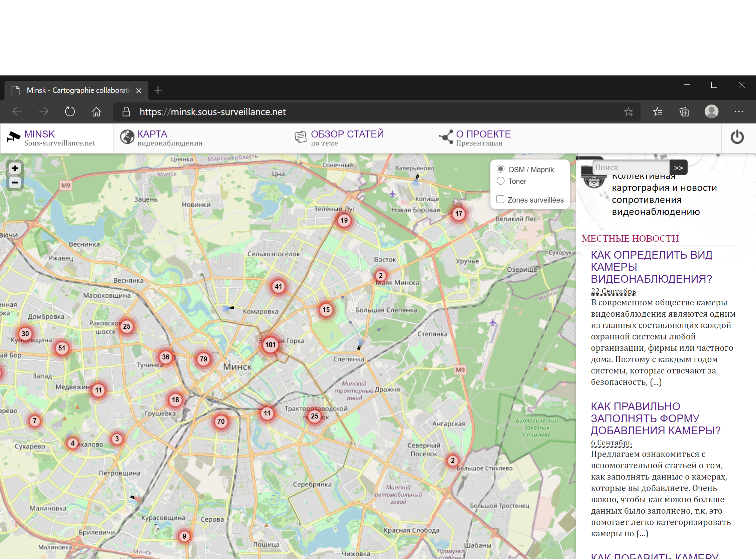Click the camera cluster marker 7

(34, 421)
